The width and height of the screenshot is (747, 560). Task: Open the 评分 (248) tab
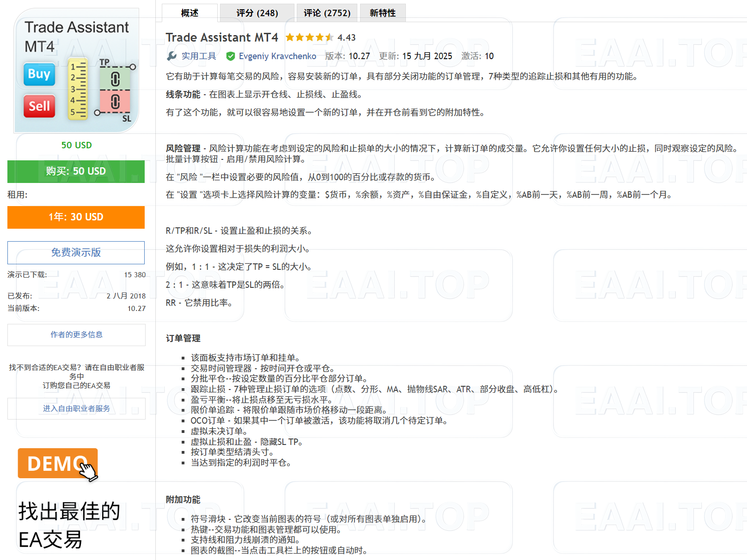click(257, 13)
